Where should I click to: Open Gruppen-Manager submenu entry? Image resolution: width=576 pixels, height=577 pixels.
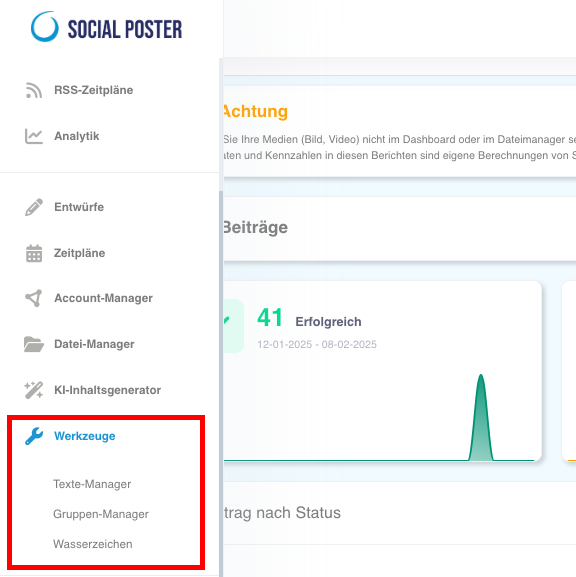pos(101,514)
